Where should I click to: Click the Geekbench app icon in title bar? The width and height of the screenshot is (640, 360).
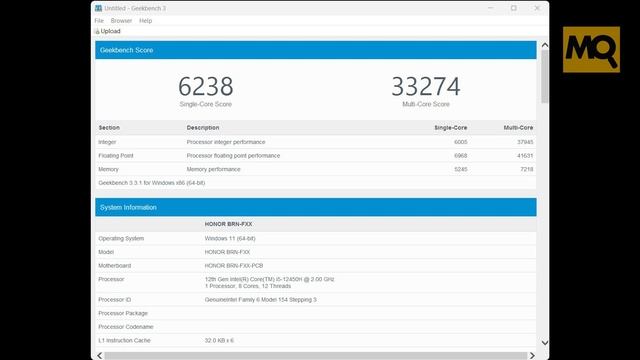point(98,8)
